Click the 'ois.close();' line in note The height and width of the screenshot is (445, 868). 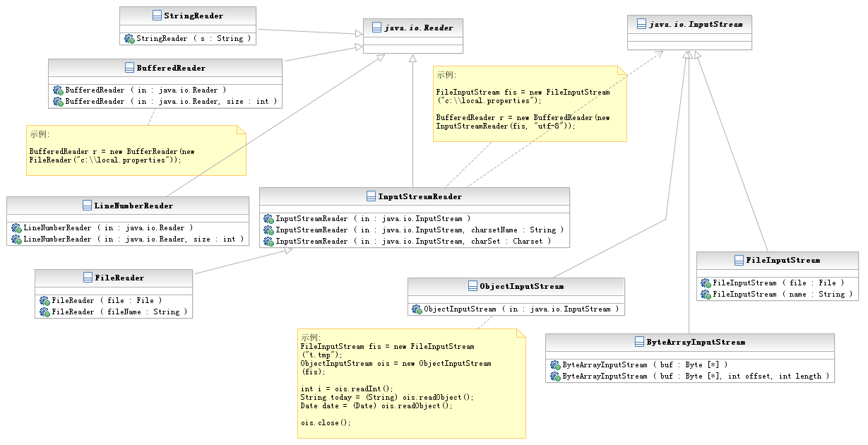[326, 423]
